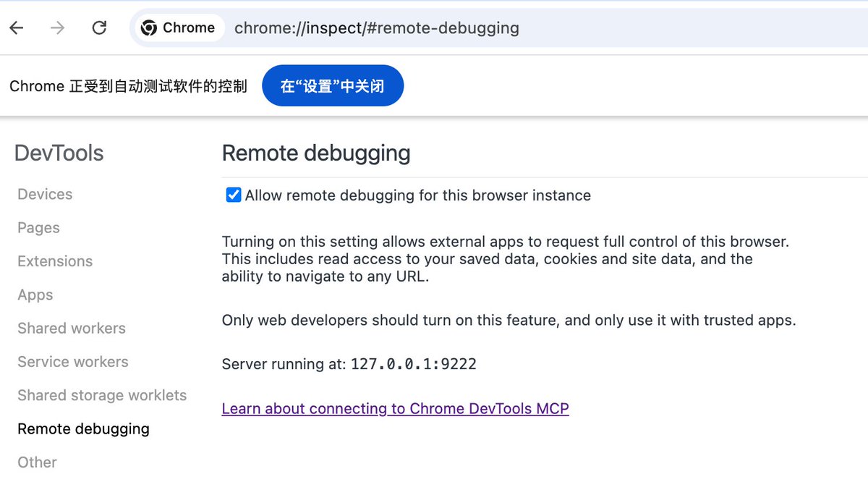The height and width of the screenshot is (490, 868).
Task: Click the 在“设置”中关闭 button
Action: click(333, 86)
